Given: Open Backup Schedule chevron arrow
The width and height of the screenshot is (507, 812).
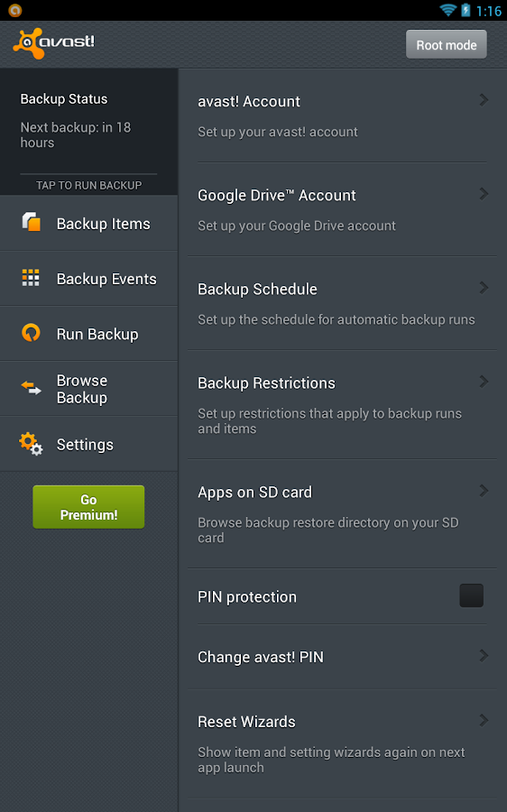Looking at the screenshot, I should click(x=484, y=288).
